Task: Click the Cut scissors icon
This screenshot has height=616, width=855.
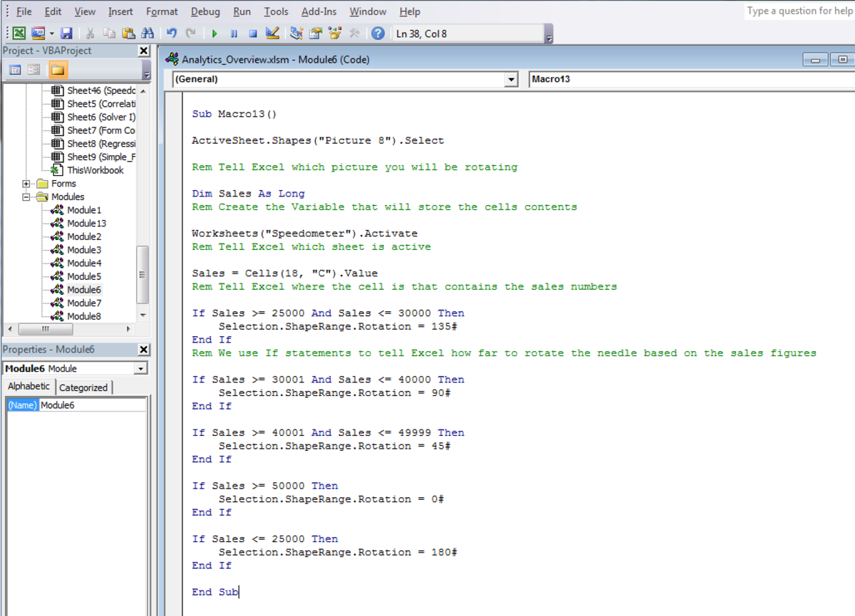Action: tap(90, 33)
